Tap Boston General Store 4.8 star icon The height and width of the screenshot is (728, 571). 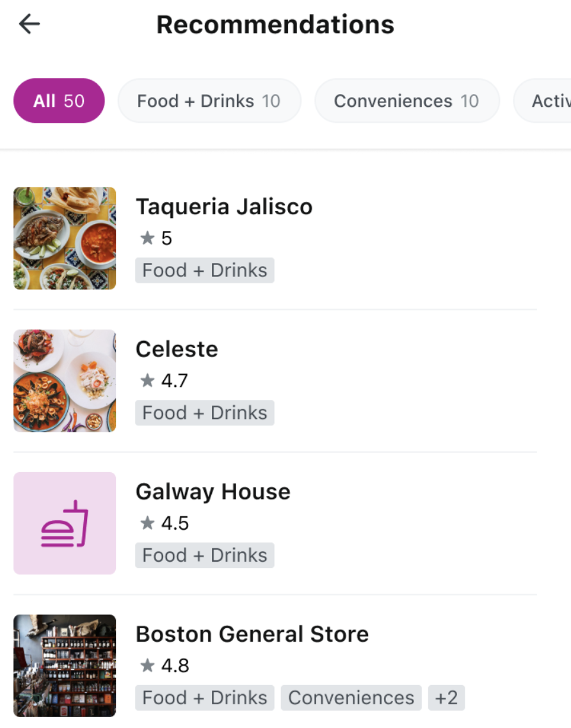click(x=147, y=666)
